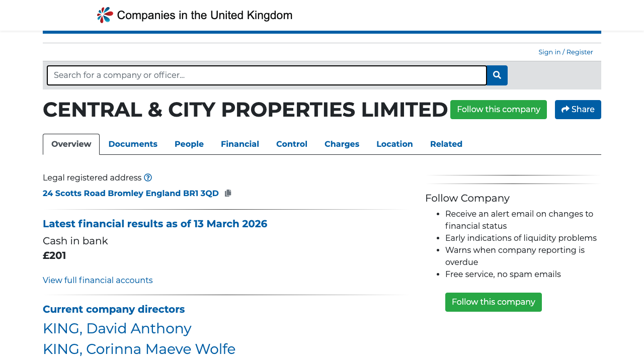Open the Control tab
The height and width of the screenshot is (362, 644).
292,144
